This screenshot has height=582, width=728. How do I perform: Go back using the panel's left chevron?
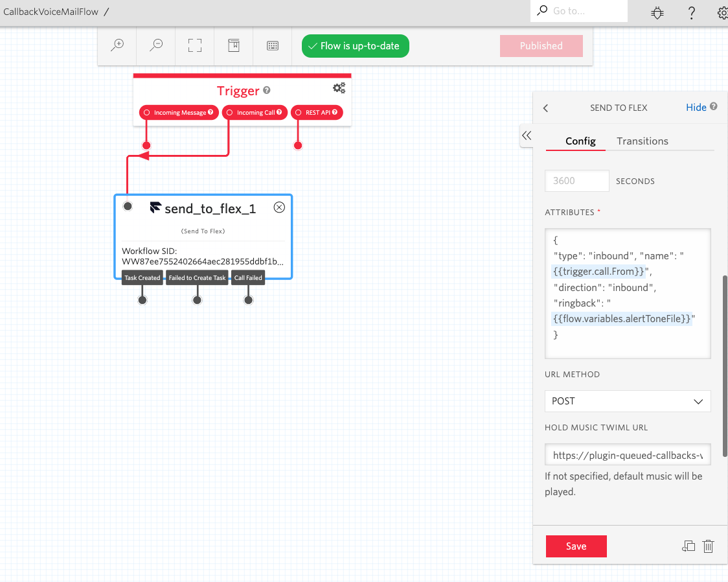(x=545, y=108)
